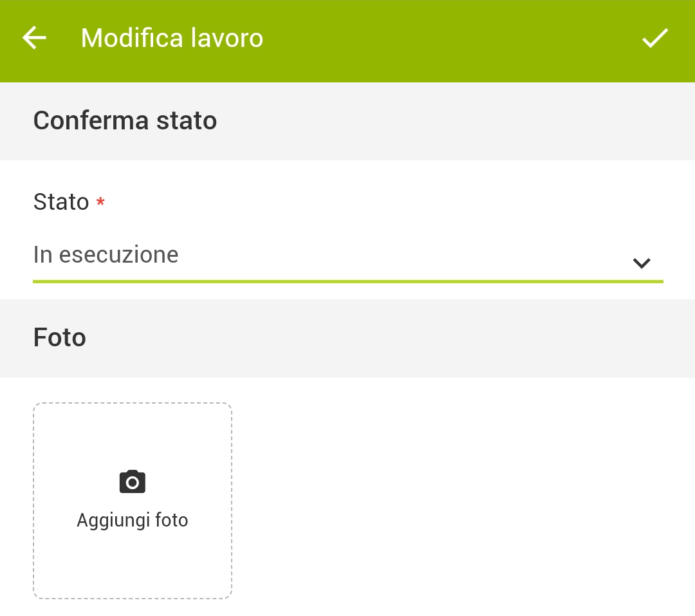
Task: Click empty white area right of photo box
Action: (x=450, y=501)
